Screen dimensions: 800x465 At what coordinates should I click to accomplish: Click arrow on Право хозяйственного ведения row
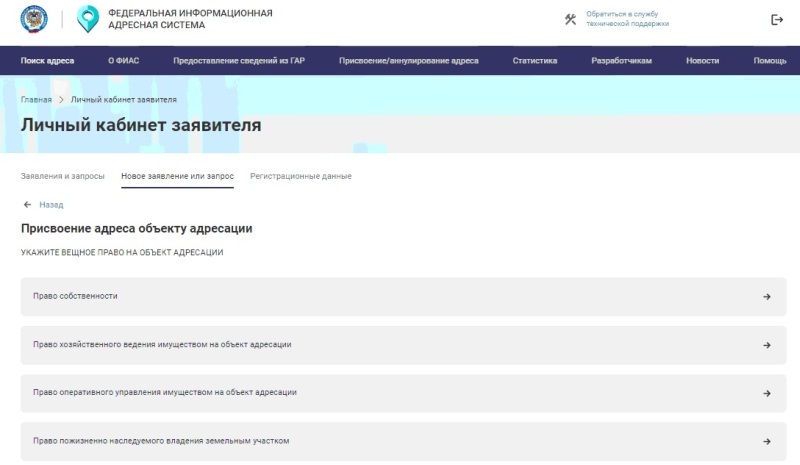click(766, 345)
